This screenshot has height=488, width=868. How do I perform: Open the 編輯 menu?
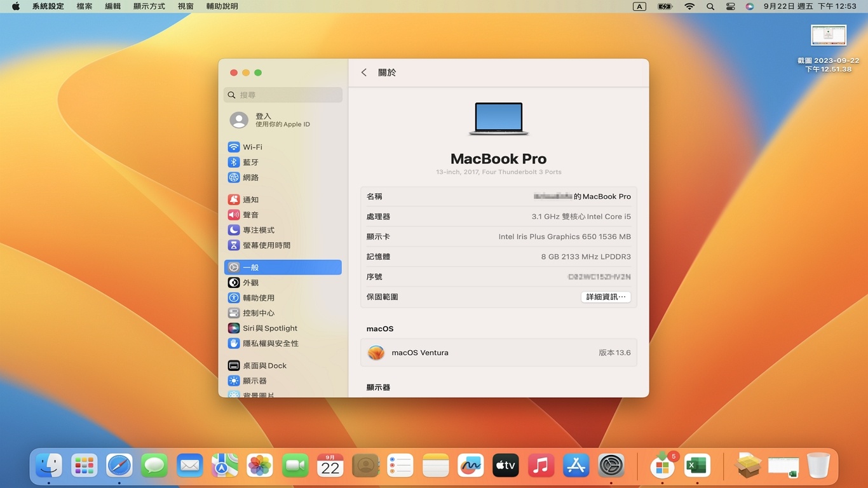(112, 6)
